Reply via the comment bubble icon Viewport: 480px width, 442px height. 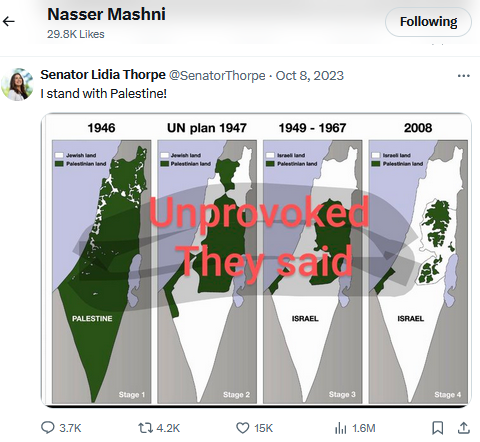[x=48, y=428]
